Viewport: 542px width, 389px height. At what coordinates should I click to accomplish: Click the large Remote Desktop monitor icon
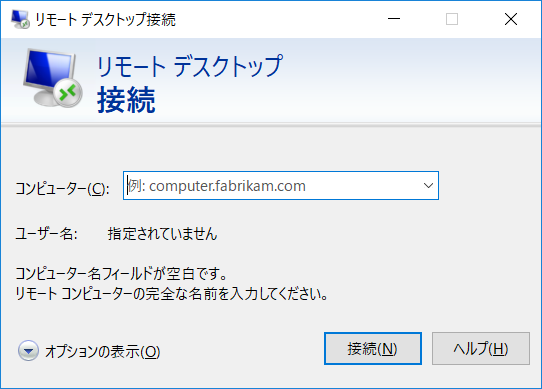pos(53,78)
